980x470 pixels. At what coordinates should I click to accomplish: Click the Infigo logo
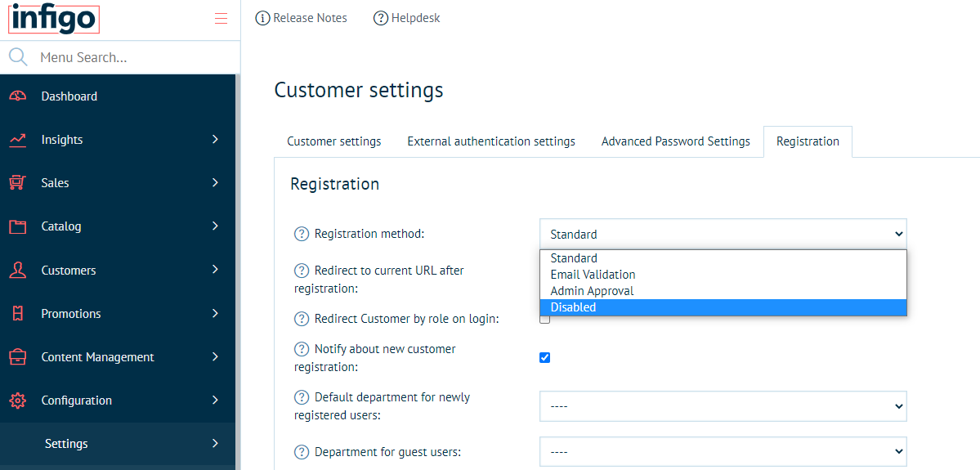[54, 19]
